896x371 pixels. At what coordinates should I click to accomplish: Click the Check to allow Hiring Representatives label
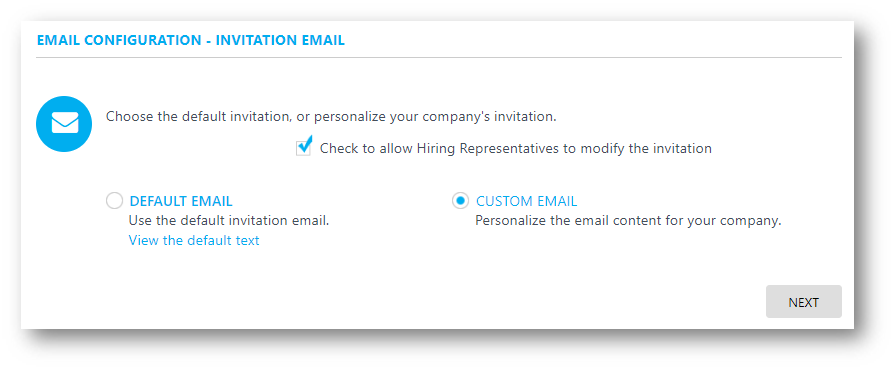pos(515,149)
